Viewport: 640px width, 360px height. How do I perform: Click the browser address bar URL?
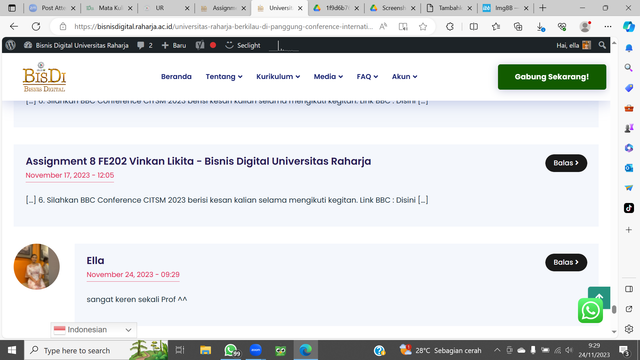click(223, 27)
